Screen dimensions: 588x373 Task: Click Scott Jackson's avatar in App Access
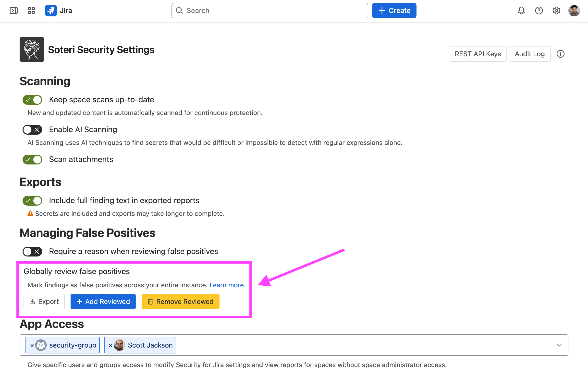tap(119, 345)
